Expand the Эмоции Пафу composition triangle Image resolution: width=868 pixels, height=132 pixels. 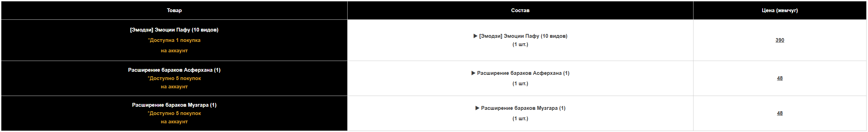[x=475, y=36]
